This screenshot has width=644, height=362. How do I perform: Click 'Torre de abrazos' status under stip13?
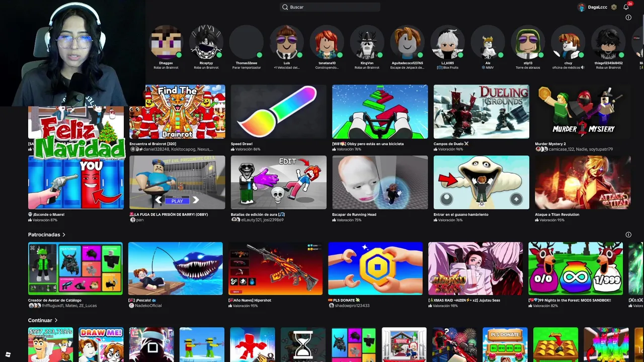(528, 67)
